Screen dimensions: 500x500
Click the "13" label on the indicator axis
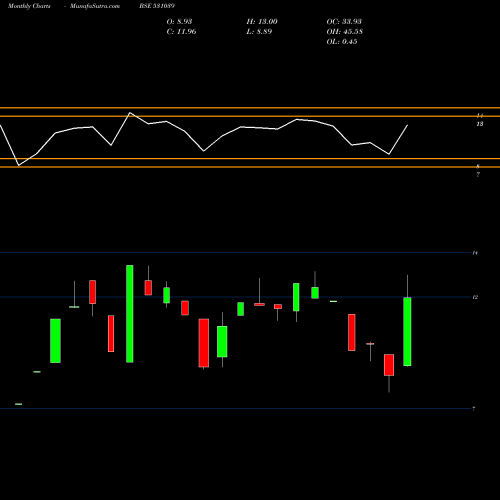(x=480, y=124)
